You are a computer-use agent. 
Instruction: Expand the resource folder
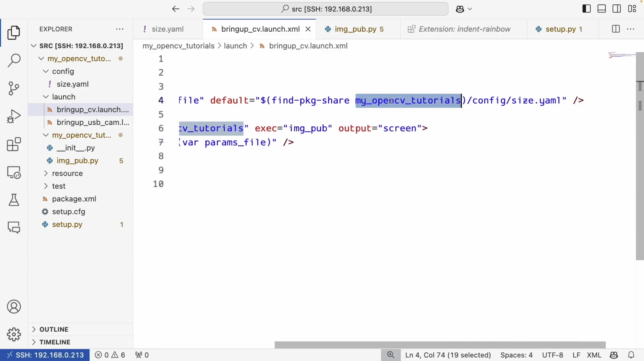click(67, 173)
